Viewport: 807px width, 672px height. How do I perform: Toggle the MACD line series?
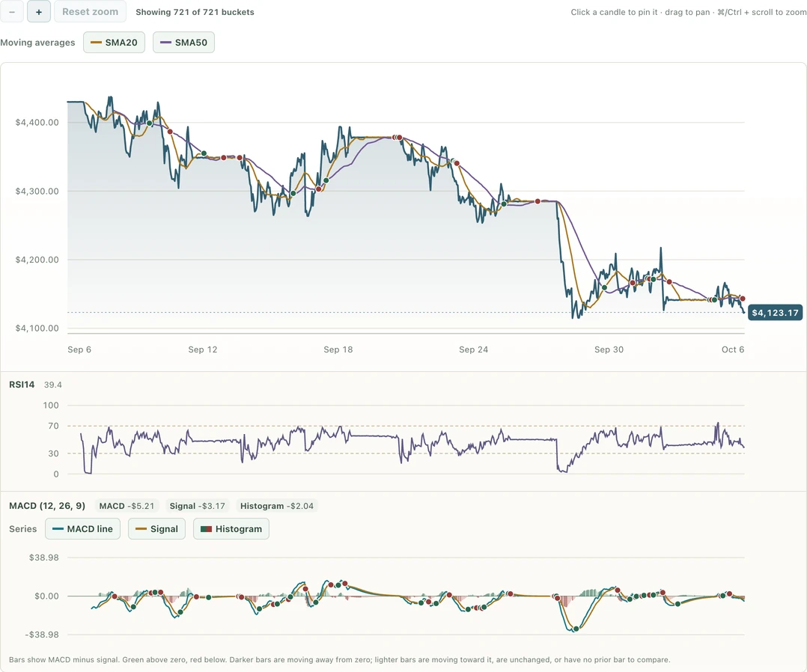click(x=82, y=529)
